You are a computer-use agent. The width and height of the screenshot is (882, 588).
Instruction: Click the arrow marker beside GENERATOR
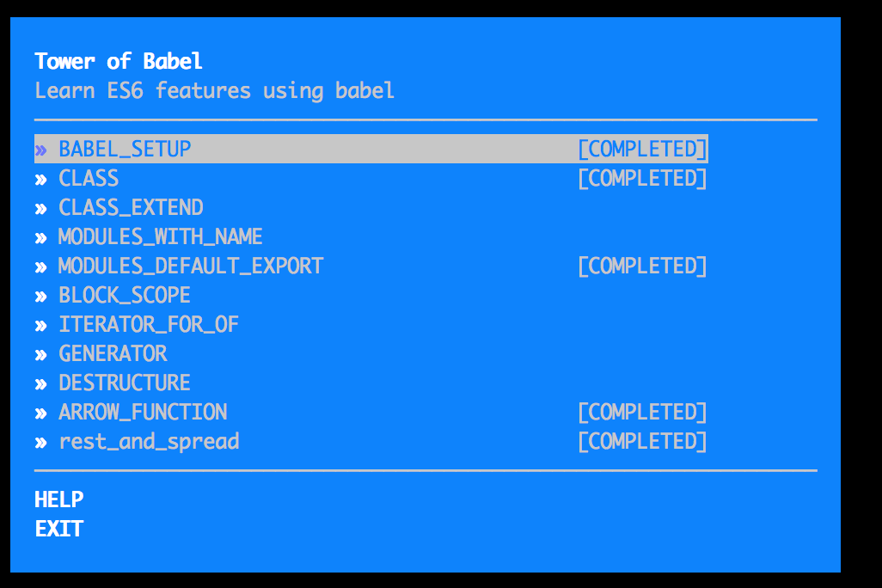point(40,354)
